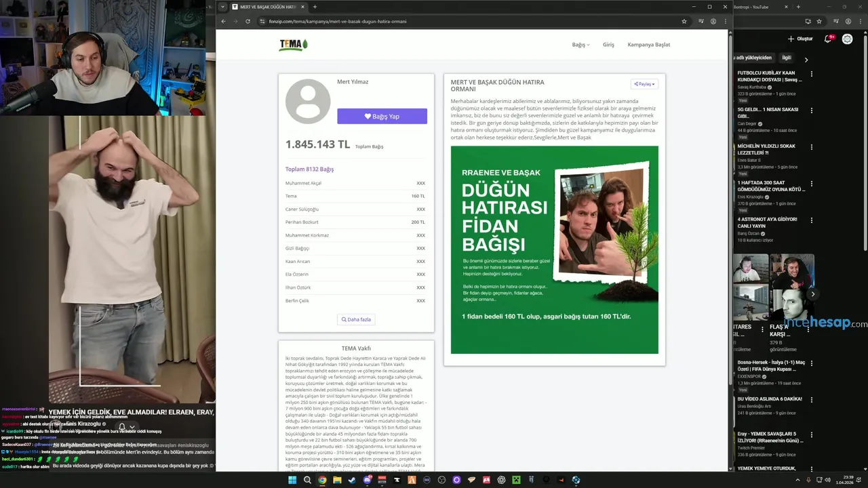Open the YouTube account avatar menu
Image resolution: width=868 pixels, height=488 pixels.
coord(848,39)
